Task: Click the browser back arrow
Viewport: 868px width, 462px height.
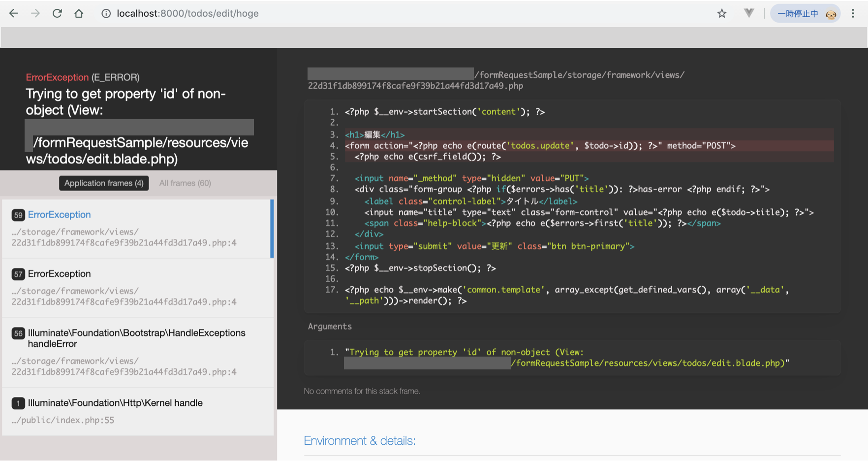Action: [14, 13]
